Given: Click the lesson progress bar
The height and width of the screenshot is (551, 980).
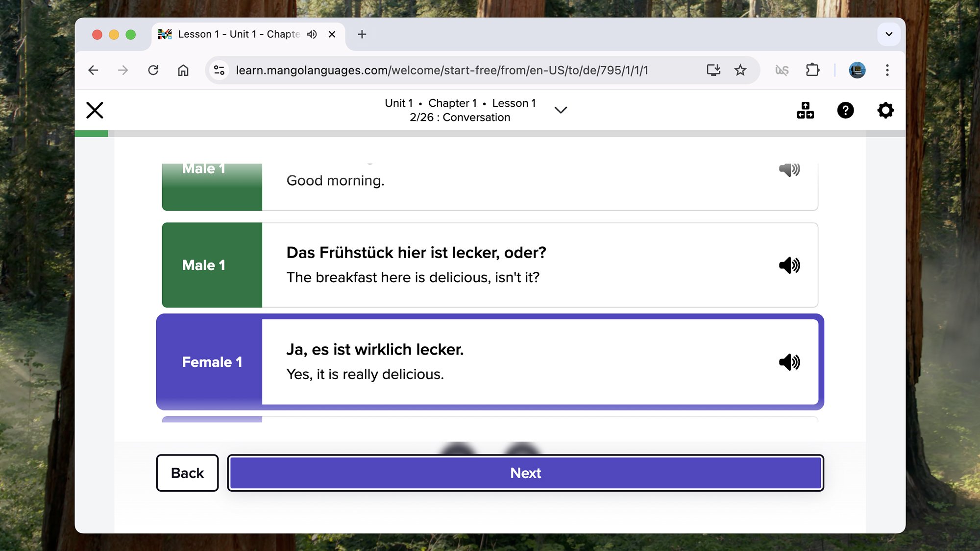Looking at the screenshot, I should click(490, 134).
